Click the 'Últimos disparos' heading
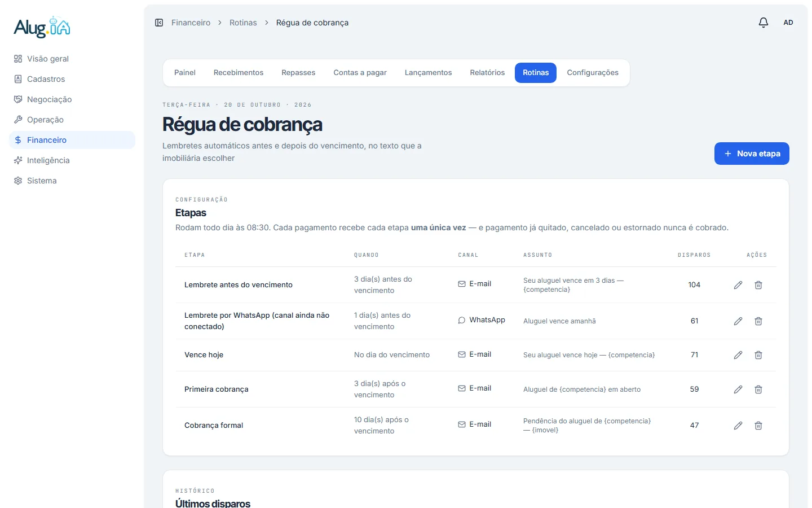The image size is (812, 508). (213, 503)
